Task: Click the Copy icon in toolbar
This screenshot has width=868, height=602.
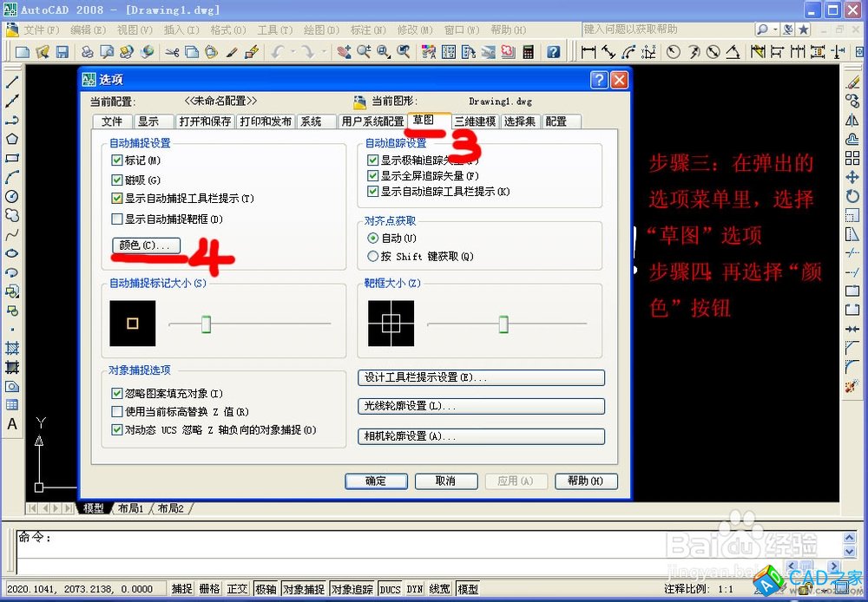Action: [x=192, y=53]
